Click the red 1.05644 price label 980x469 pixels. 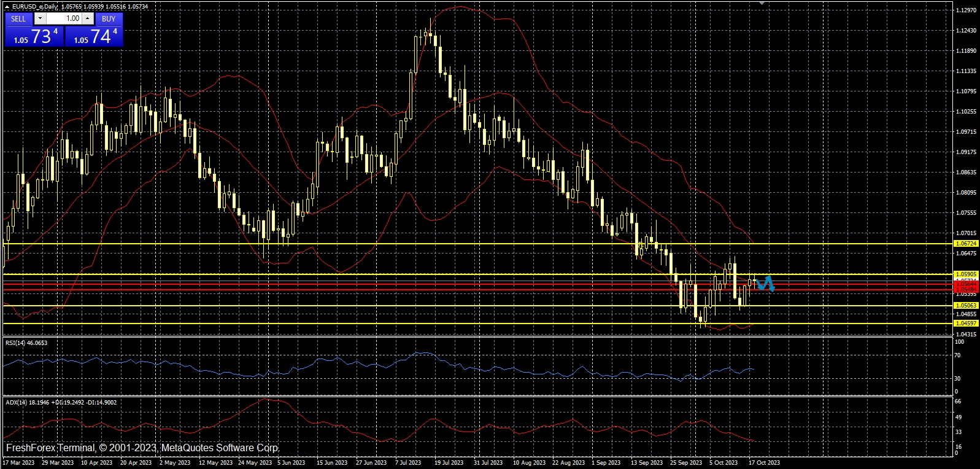point(966,284)
